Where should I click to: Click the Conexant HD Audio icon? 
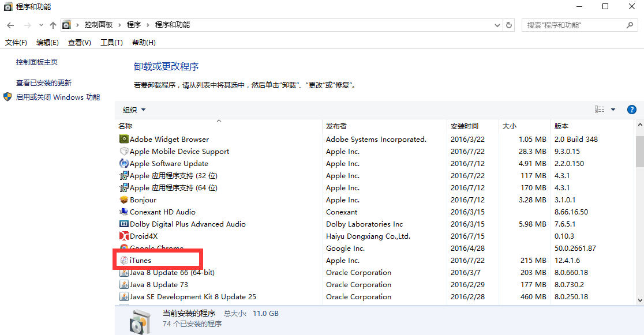pos(123,212)
